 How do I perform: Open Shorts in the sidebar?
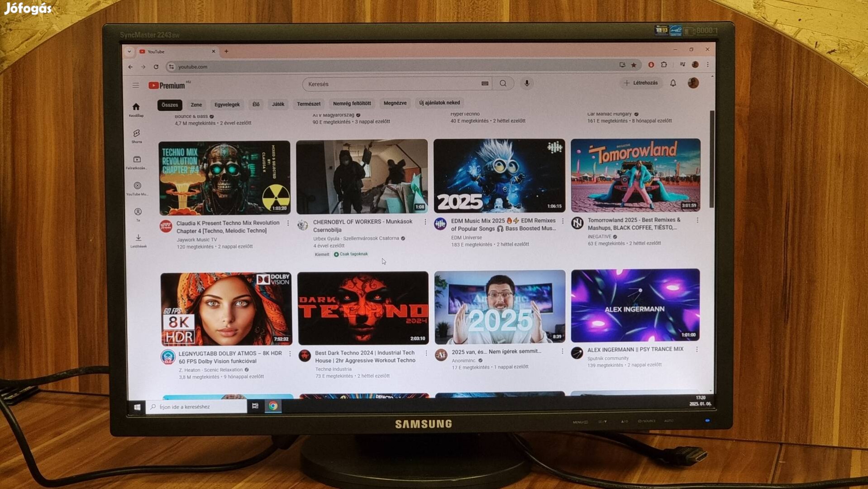click(x=136, y=136)
